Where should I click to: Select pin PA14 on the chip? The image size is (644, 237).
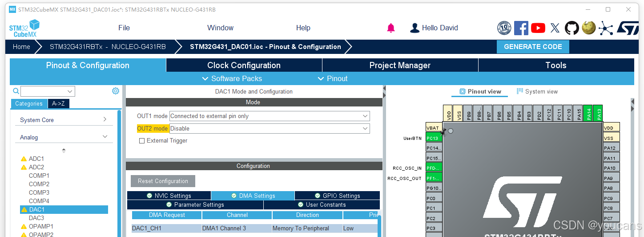click(x=588, y=113)
